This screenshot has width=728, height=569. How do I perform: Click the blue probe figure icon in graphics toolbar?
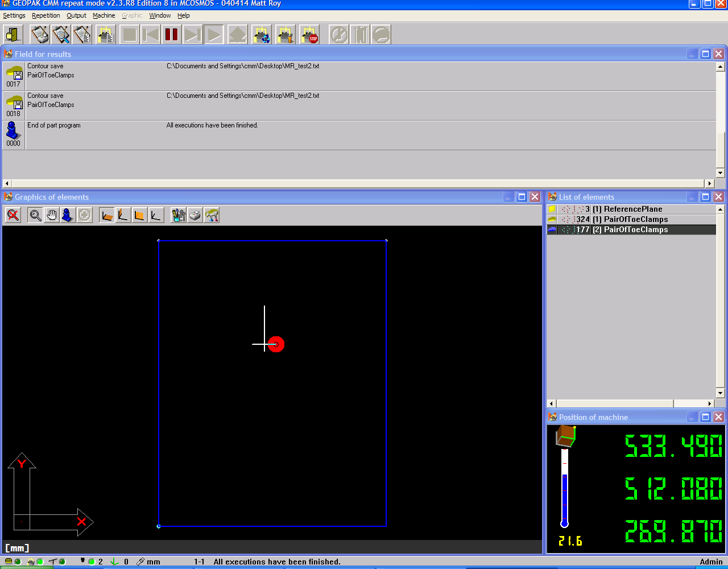[x=68, y=215]
